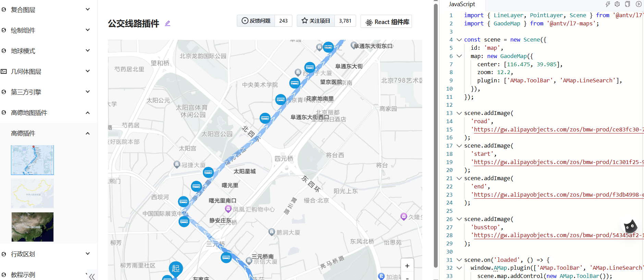Click the 公交线路插件 page title

tap(133, 23)
